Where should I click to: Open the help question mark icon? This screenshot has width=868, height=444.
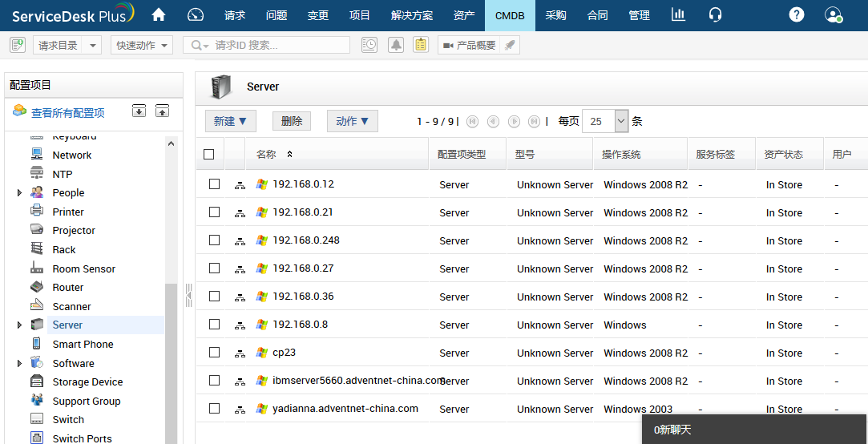point(796,15)
